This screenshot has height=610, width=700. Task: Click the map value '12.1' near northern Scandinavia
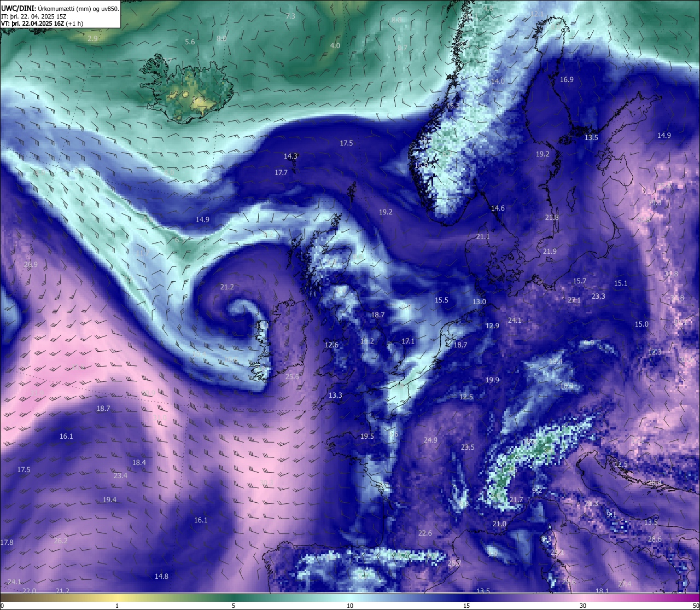tap(537, 14)
